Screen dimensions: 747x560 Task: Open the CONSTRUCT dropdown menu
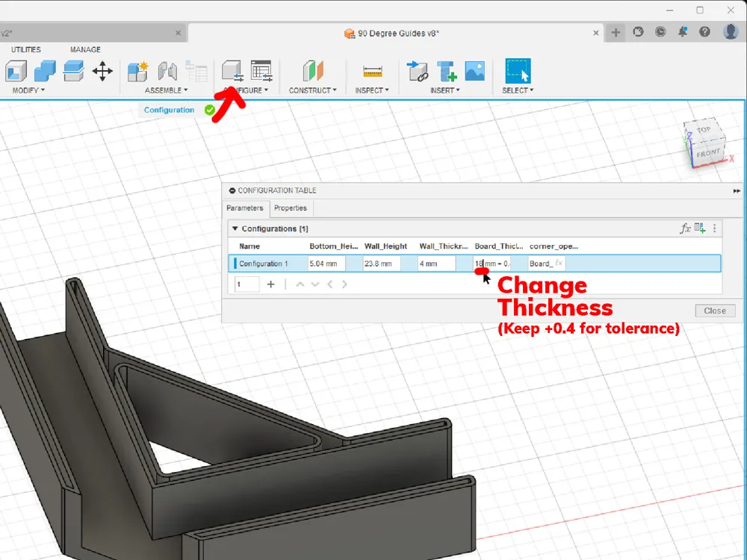tap(312, 90)
